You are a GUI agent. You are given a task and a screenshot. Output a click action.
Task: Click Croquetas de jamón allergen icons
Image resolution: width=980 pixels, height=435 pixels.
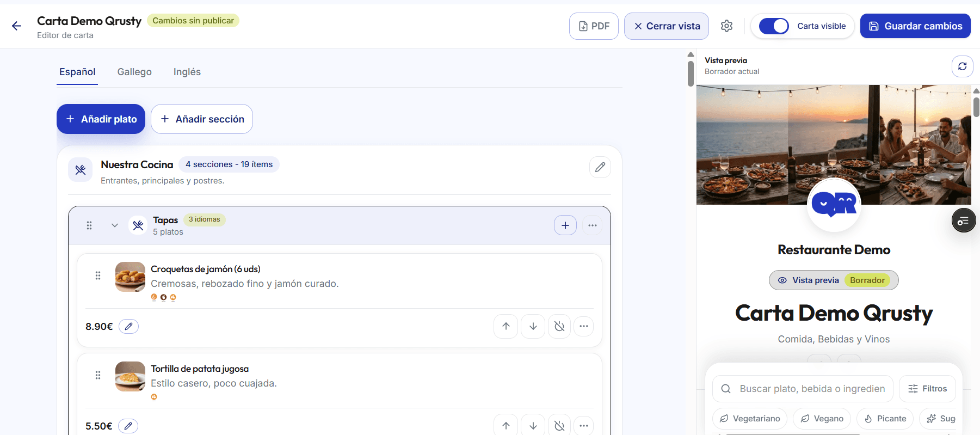click(163, 297)
